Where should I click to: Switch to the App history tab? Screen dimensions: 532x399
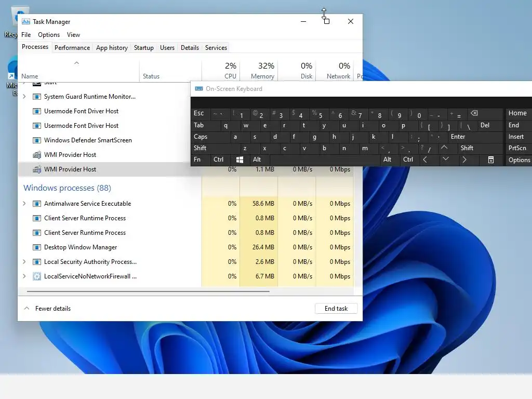112,48
